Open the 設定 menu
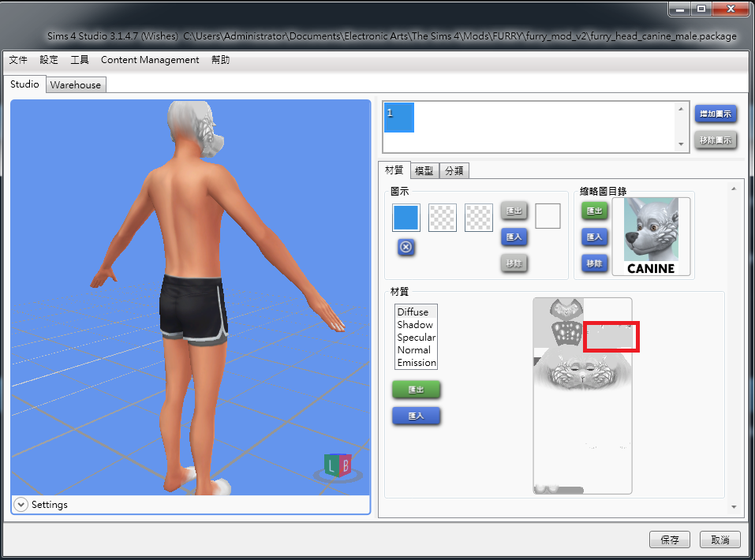Screen dimensions: 755x560 [x=49, y=60]
